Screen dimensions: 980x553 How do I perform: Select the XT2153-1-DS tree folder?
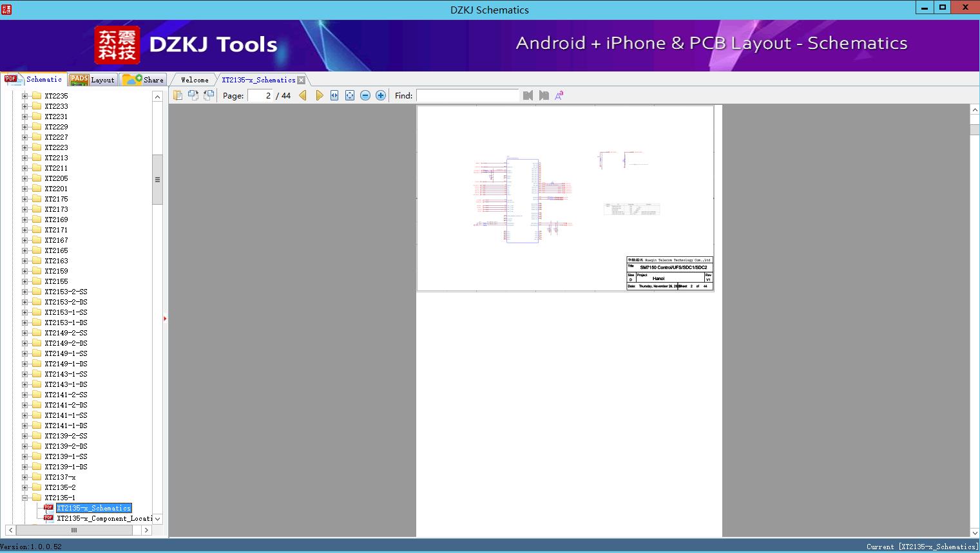66,323
